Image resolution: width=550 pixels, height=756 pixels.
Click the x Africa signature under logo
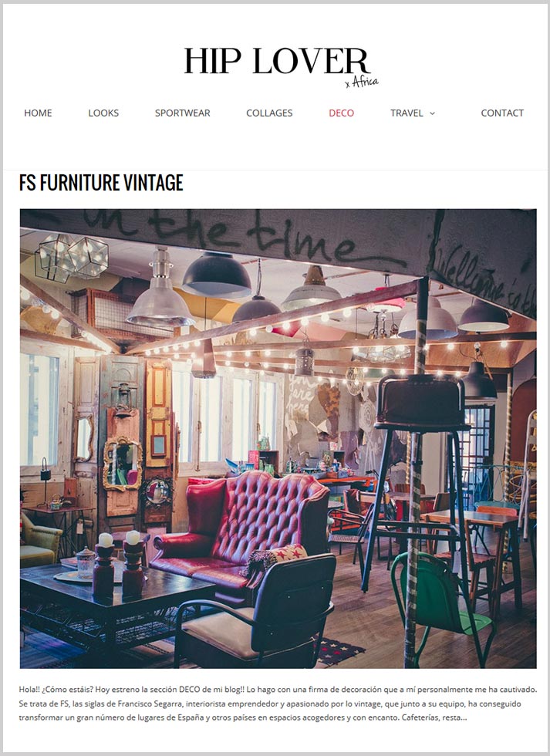point(362,82)
